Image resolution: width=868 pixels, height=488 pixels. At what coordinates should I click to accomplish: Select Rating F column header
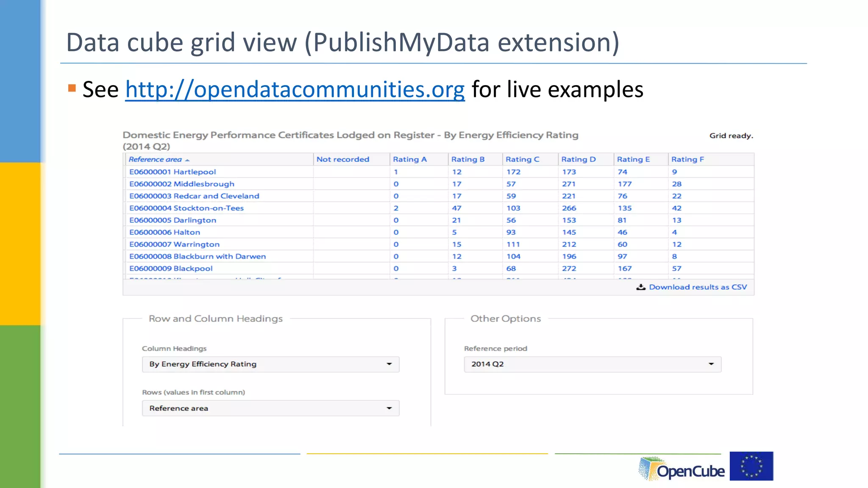(687, 159)
